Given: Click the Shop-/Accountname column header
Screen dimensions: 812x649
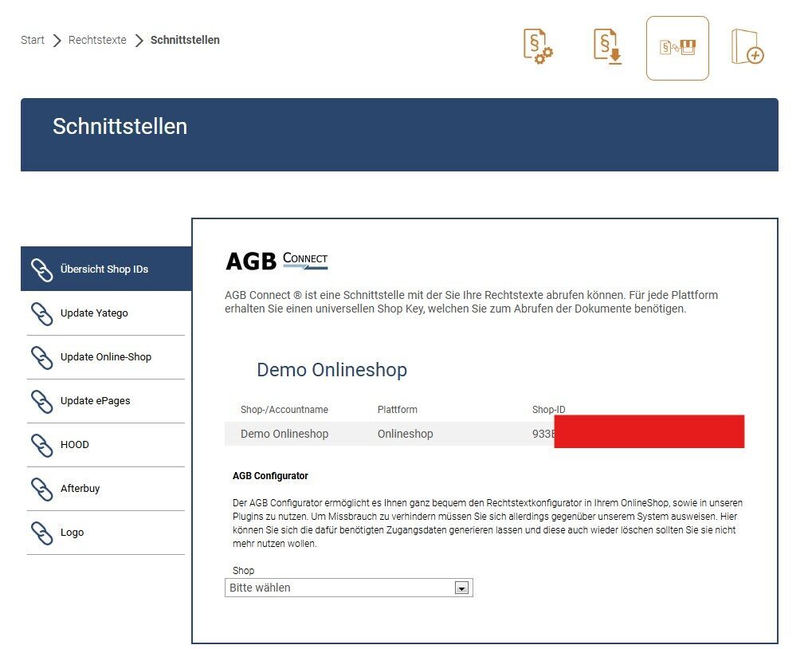Looking at the screenshot, I should (284, 410).
